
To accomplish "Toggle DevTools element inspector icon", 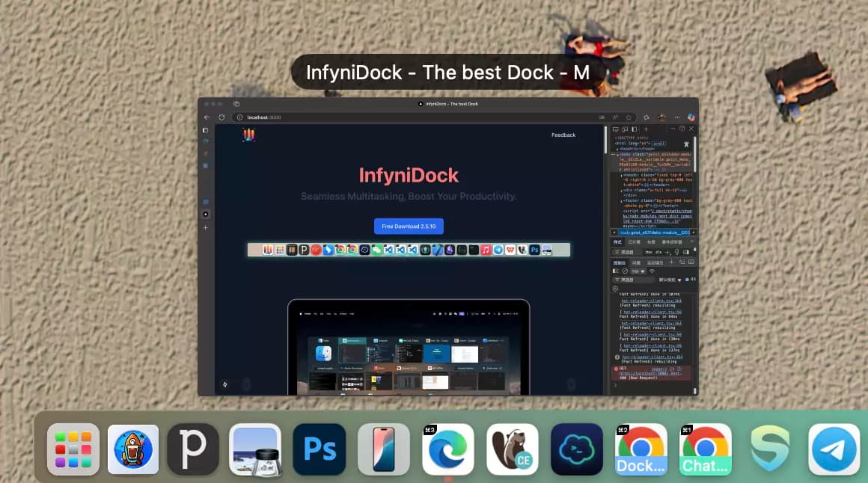I will click(x=615, y=129).
